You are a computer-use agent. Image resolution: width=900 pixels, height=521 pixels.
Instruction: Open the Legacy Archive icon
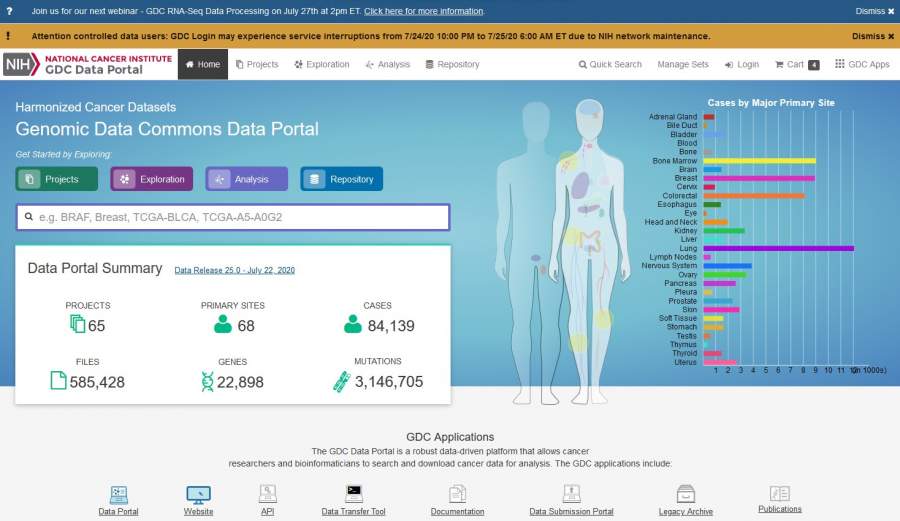pos(686,493)
